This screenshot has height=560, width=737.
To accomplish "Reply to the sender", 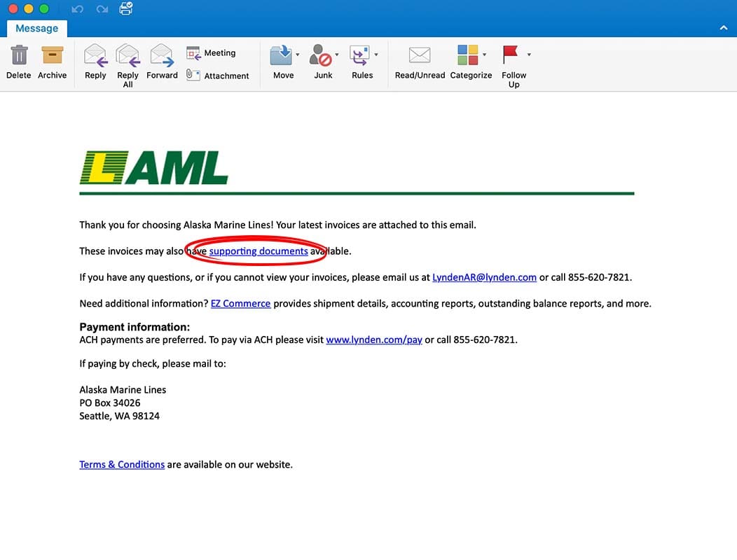I will coord(95,62).
